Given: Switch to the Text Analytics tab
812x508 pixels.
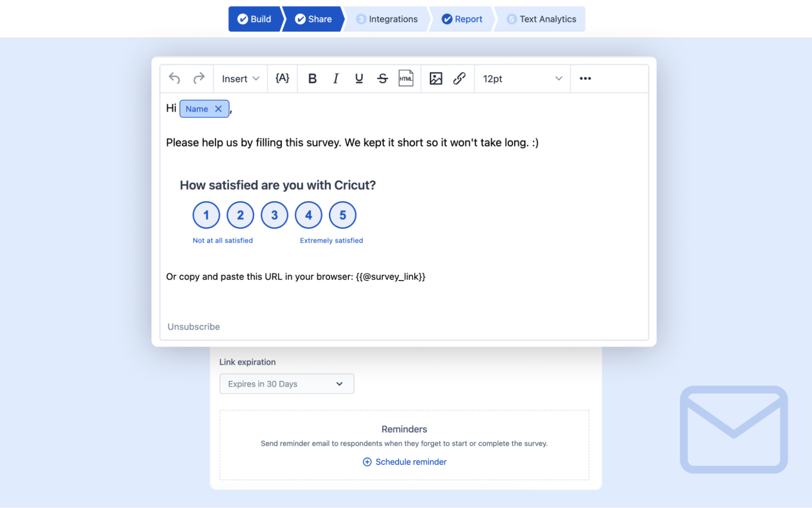Looking at the screenshot, I should coord(542,19).
